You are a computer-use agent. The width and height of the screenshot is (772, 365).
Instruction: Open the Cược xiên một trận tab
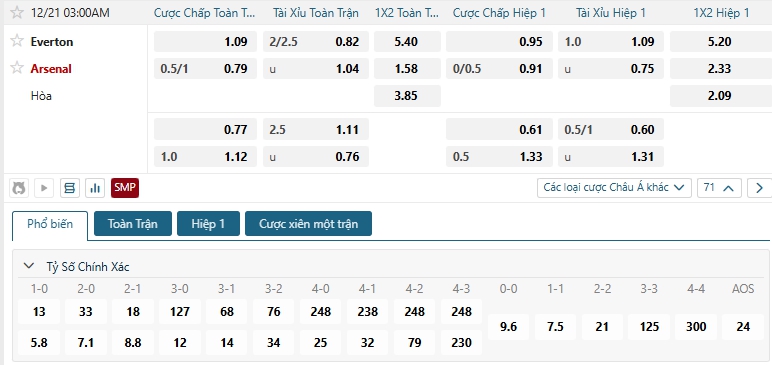pyautogui.click(x=308, y=224)
